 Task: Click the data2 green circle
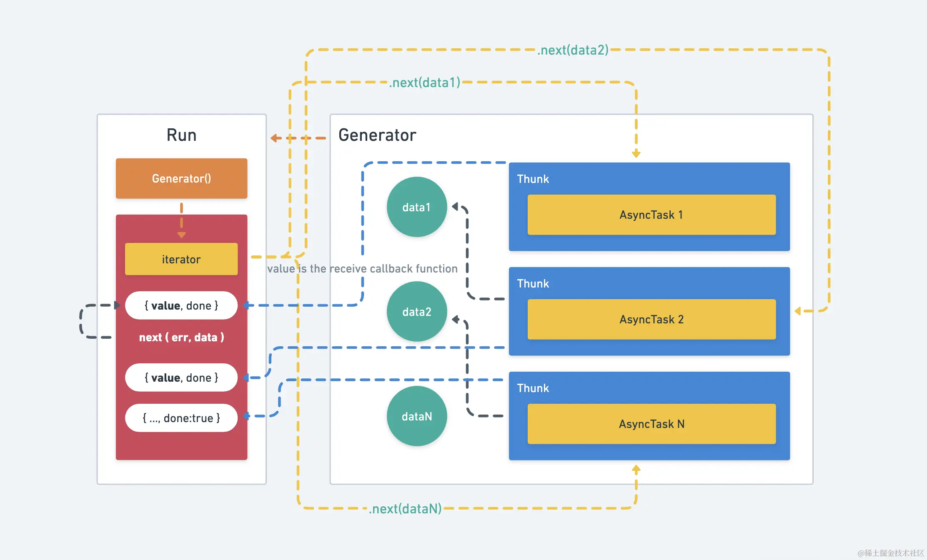tap(416, 312)
